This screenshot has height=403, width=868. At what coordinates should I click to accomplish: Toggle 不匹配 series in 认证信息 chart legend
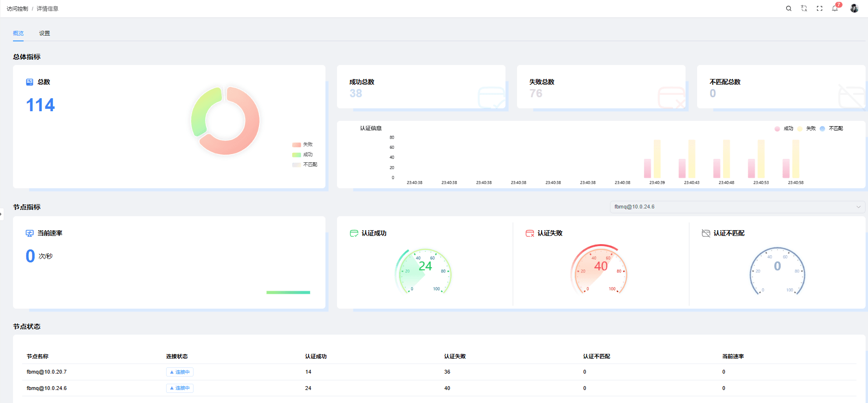(x=831, y=129)
